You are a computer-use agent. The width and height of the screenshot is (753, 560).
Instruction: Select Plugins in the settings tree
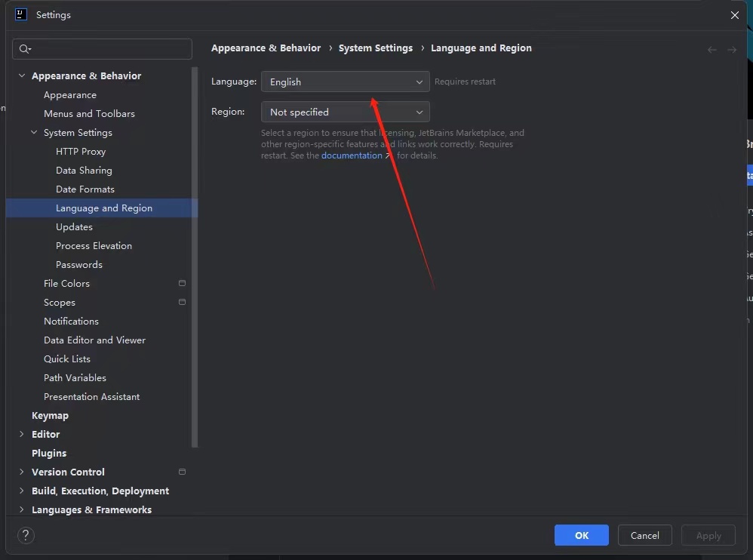coord(49,454)
